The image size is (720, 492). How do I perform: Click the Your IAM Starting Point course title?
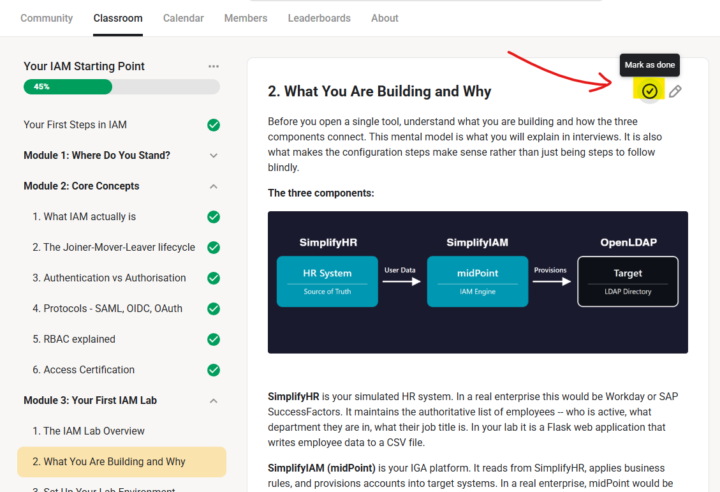click(84, 67)
